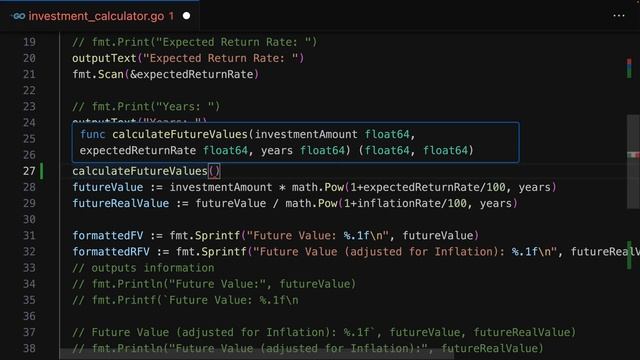Click the green overview ruler marker near line 32

629,255
